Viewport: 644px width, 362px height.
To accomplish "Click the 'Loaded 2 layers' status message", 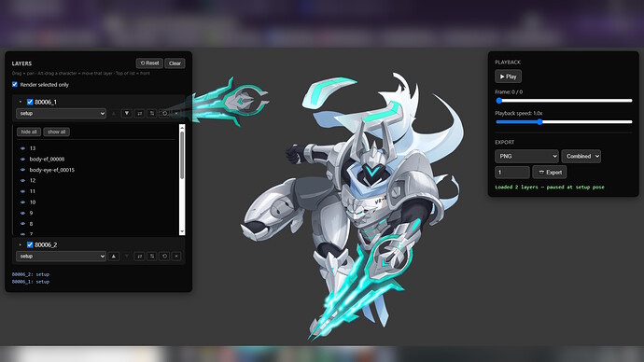I will [x=550, y=187].
